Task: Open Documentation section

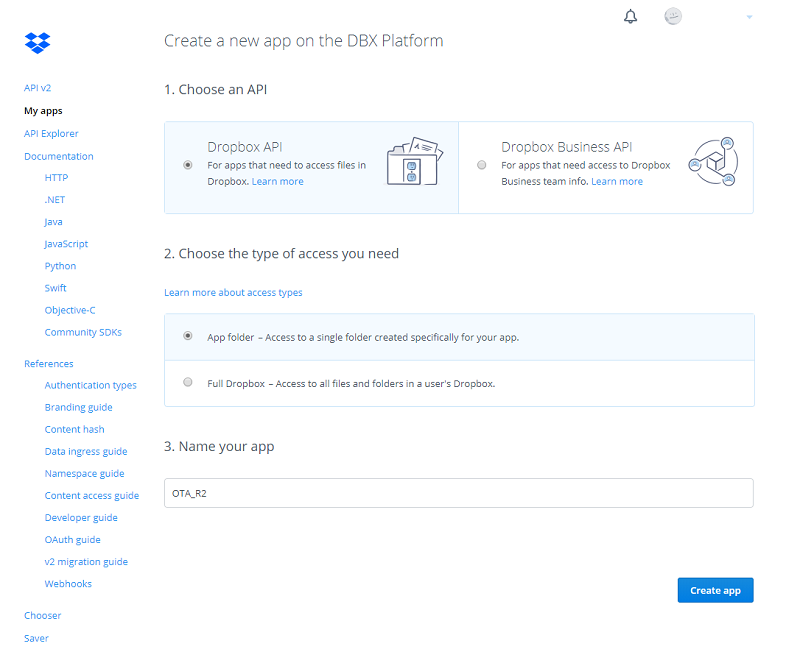Action: click(59, 156)
